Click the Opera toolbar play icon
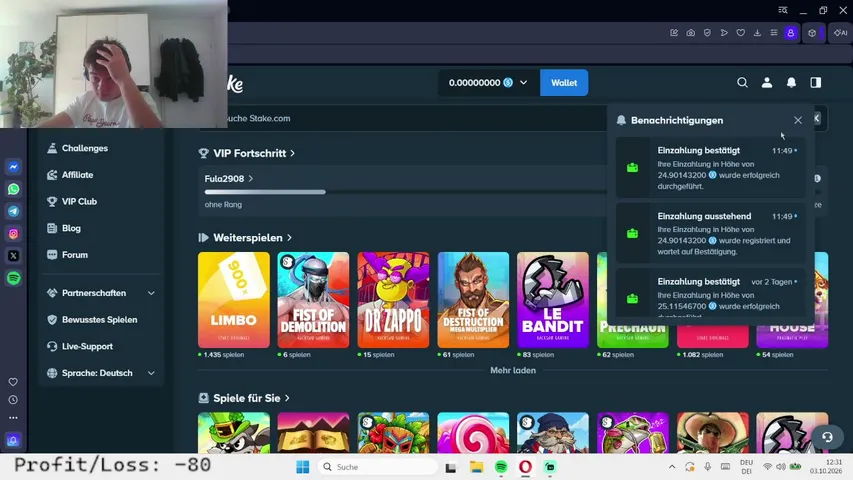The image size is (853, 480). click(724, 33)
